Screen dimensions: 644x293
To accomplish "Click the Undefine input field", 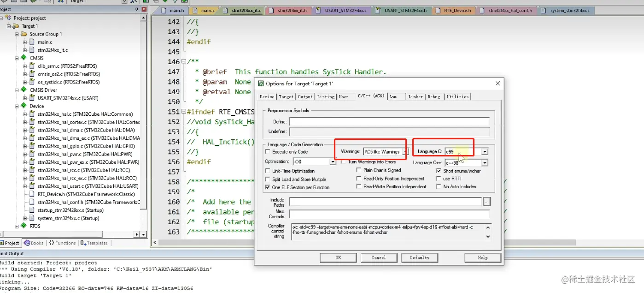I will 389,132.
